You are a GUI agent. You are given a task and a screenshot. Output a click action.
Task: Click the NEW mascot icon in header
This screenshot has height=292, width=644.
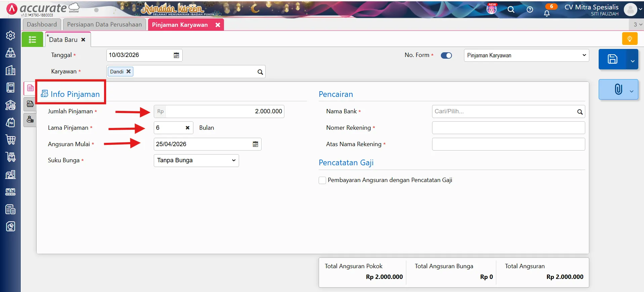(492, 9)
